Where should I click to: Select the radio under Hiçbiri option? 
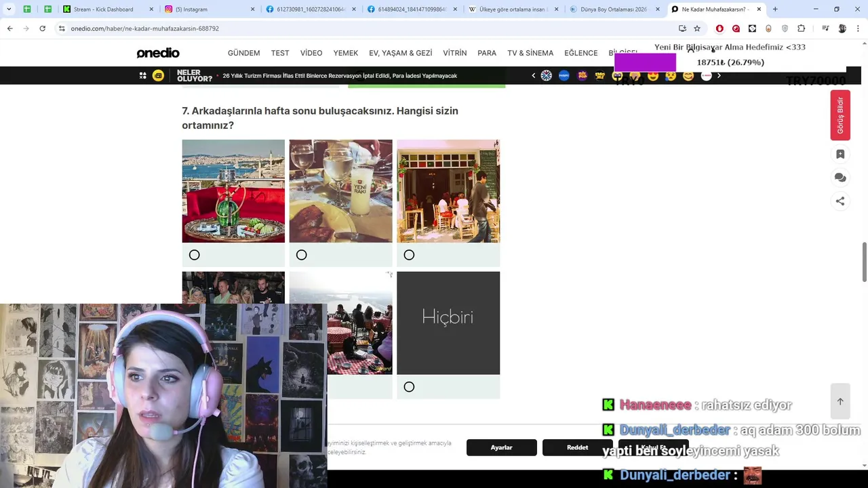pyautogui.click(x=409, y=387)
